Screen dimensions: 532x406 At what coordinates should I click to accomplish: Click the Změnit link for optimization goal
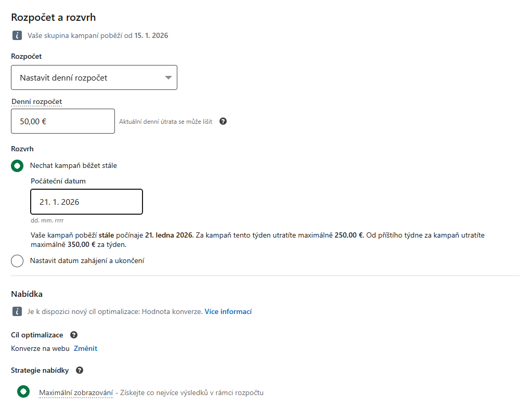coord(85,348)
